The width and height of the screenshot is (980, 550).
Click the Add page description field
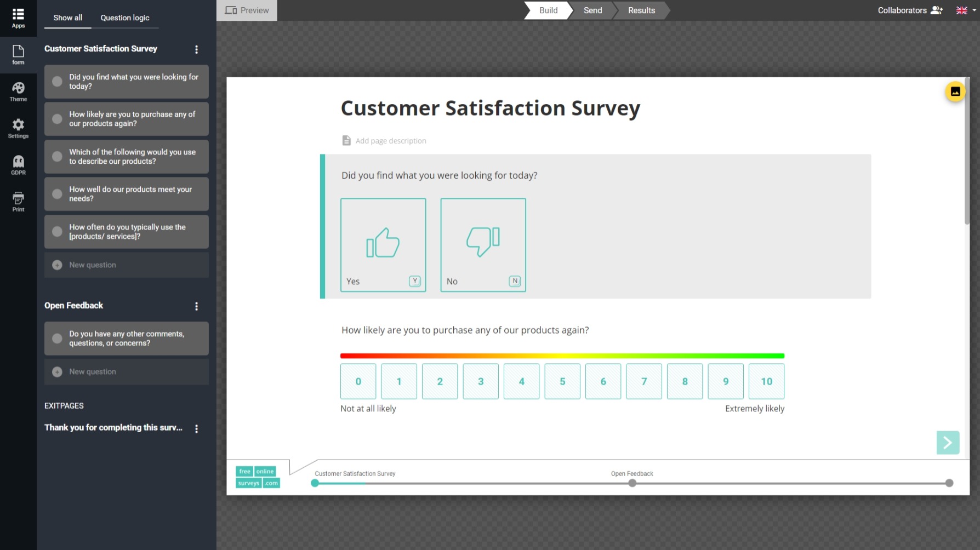point(391,140)
